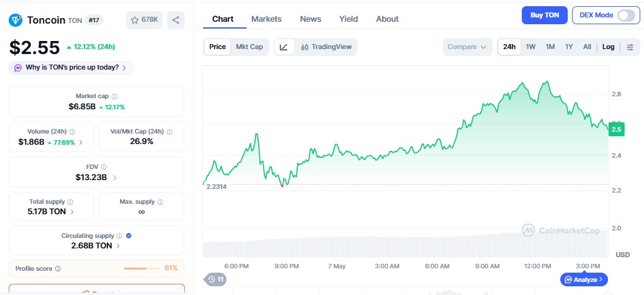Enable Log scale on chart

(x=608, y=47)
